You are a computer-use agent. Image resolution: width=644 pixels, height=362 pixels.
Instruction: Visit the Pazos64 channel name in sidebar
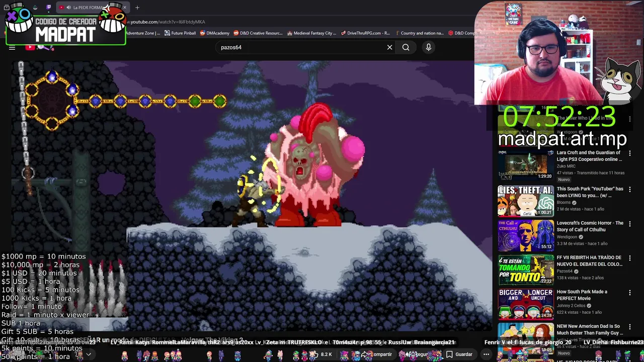[565, 271]
